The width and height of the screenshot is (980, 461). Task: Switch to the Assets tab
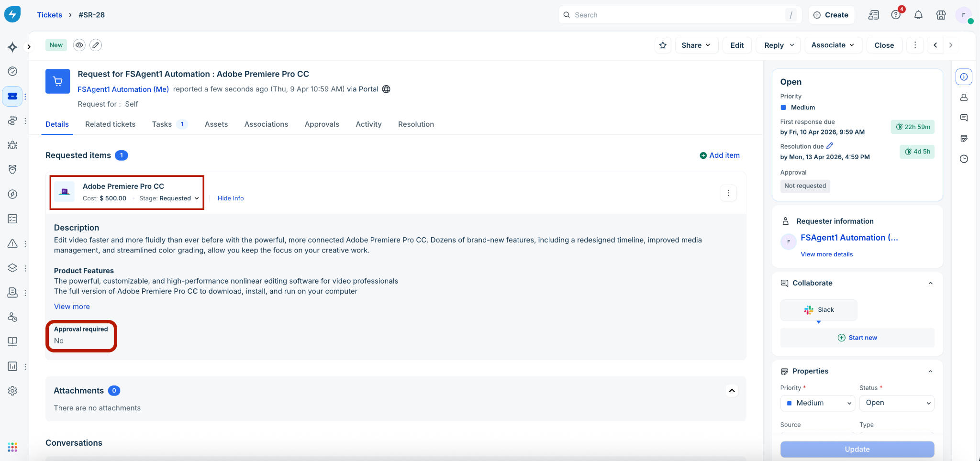tap(216, 124)
